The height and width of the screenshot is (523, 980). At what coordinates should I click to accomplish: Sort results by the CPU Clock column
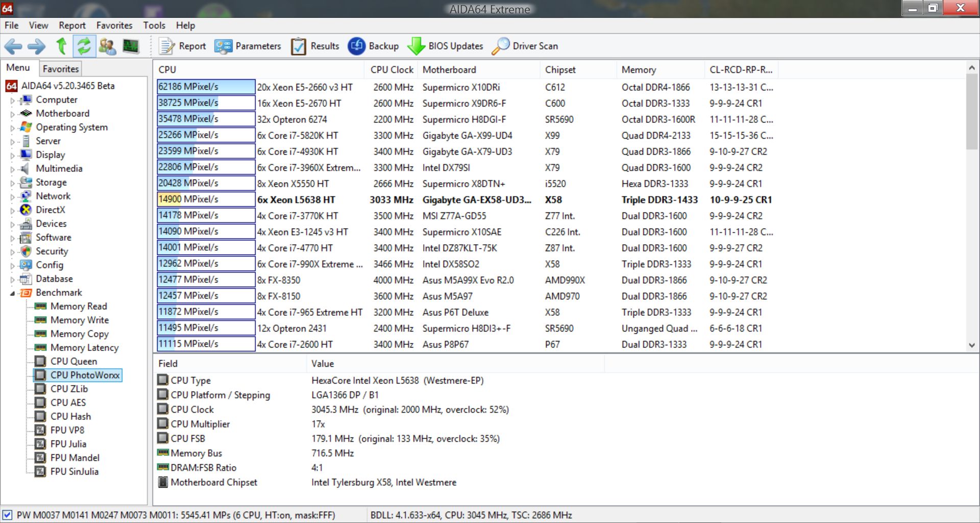(x=391, y=70)
